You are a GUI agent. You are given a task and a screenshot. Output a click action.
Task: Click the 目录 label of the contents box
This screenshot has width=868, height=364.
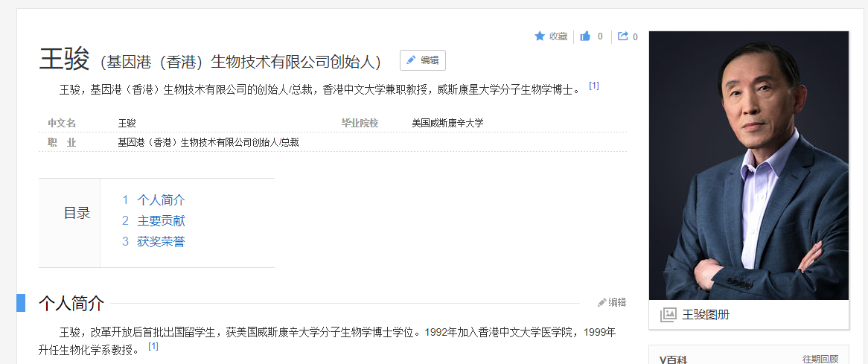click(77, 213)
